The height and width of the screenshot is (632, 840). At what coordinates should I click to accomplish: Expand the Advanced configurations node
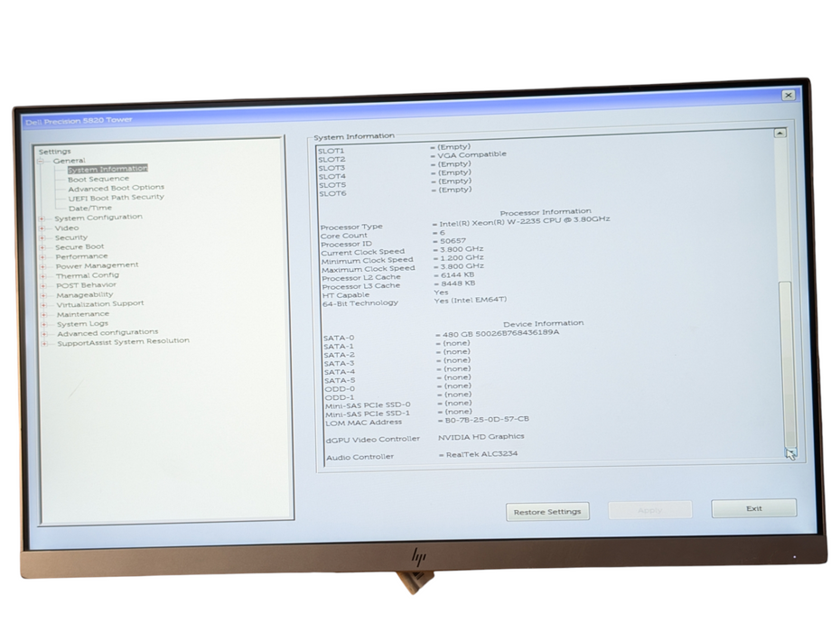(45, 334)
